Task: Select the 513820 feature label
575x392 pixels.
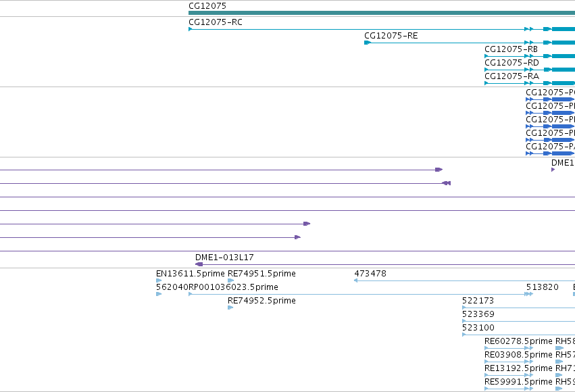Action: 542,287
